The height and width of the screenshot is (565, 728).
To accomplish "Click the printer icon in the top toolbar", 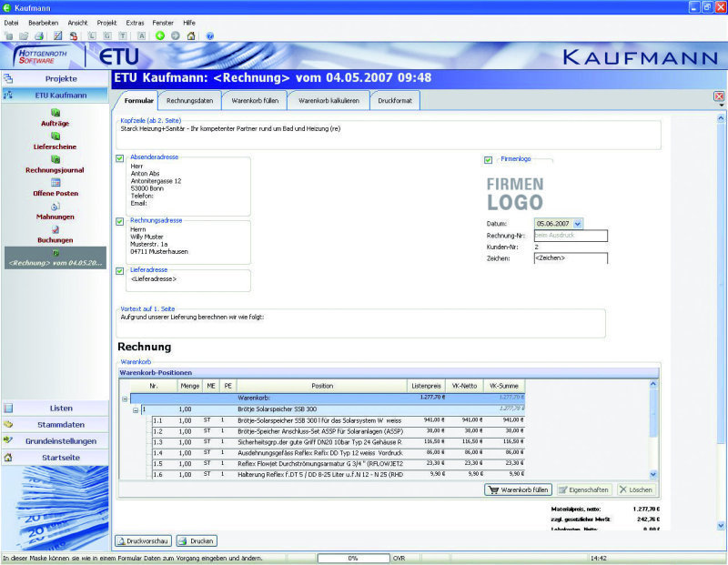I will pos(39,35).
